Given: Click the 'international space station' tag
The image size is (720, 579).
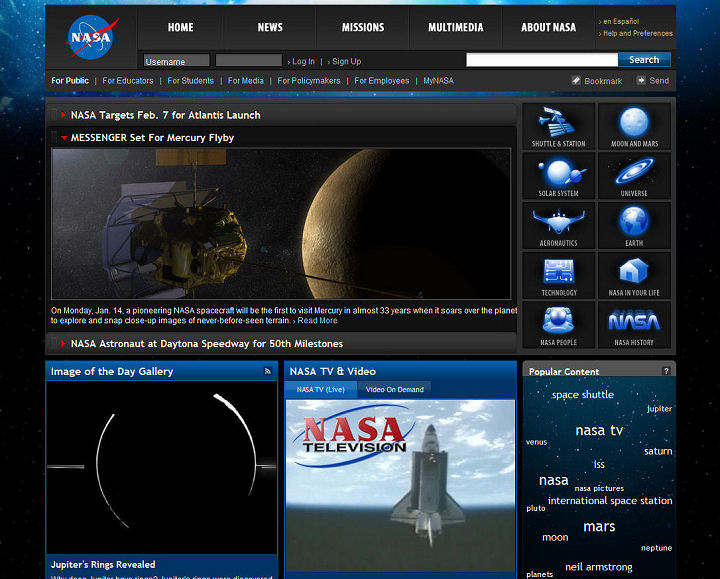Looking at the screenshot, I should (x=610, y=501).
